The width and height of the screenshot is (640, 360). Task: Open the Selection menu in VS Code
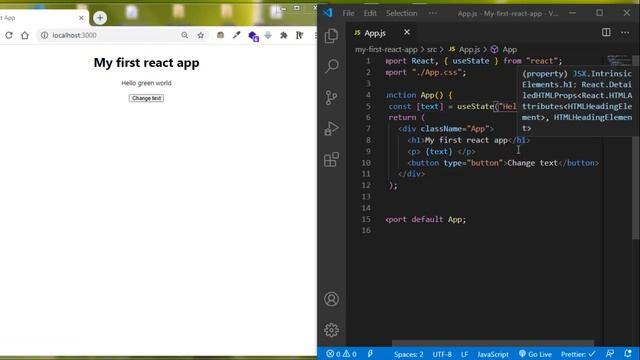402,13
